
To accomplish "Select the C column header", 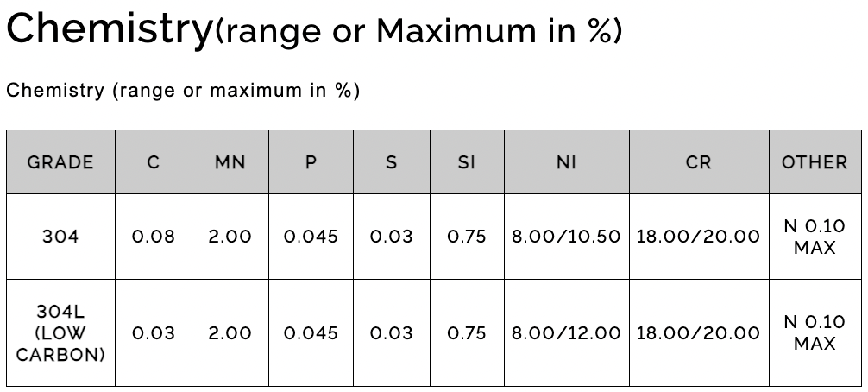I will [153, 162].
